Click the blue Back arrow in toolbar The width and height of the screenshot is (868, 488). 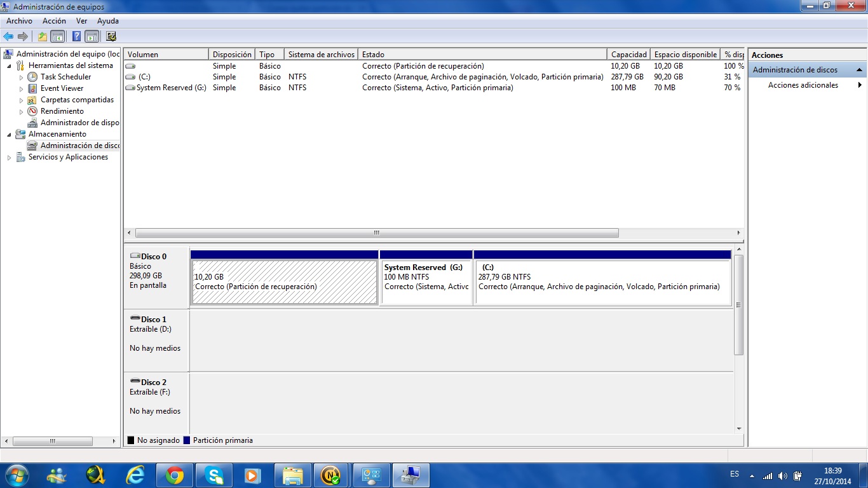click(8, 37)
